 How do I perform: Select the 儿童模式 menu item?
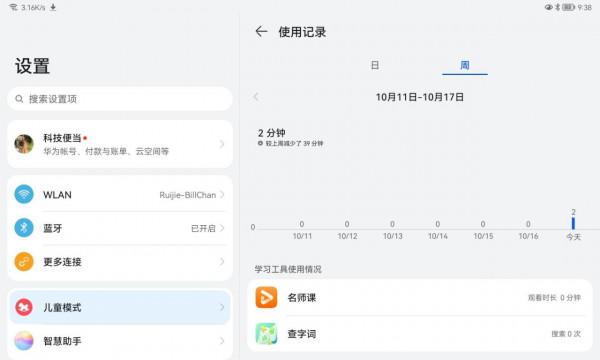120,307
